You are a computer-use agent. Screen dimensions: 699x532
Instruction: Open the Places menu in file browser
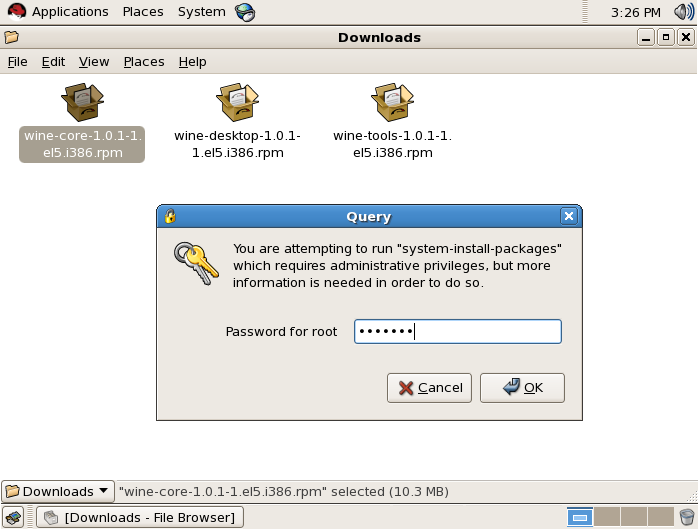(144, 62)
